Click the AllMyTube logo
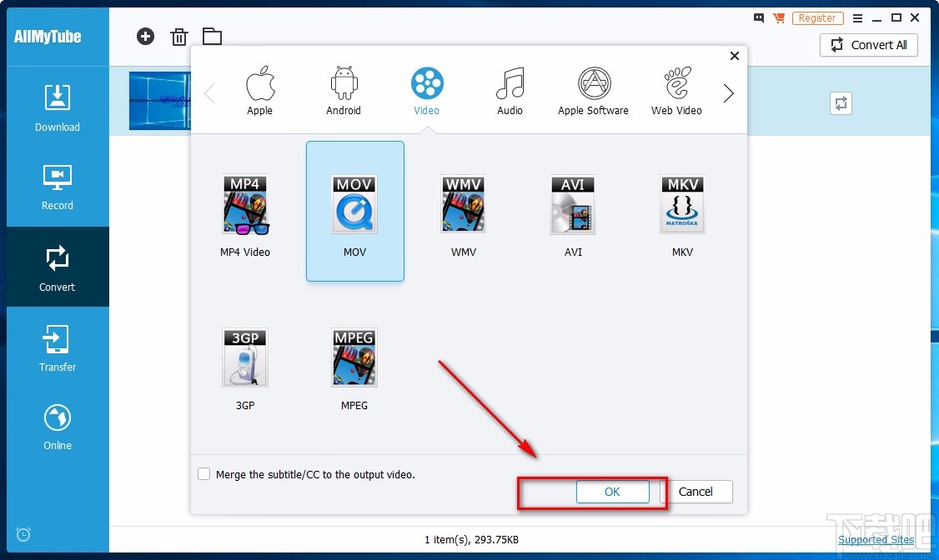This screenshot has width=939, height=560. point(48,37)
